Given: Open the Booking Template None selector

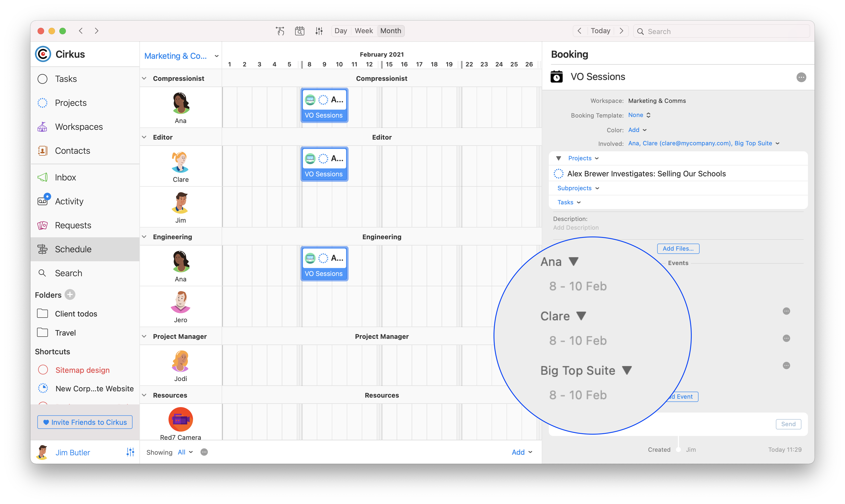Looking at the screenshot, I should pos(639,115).
